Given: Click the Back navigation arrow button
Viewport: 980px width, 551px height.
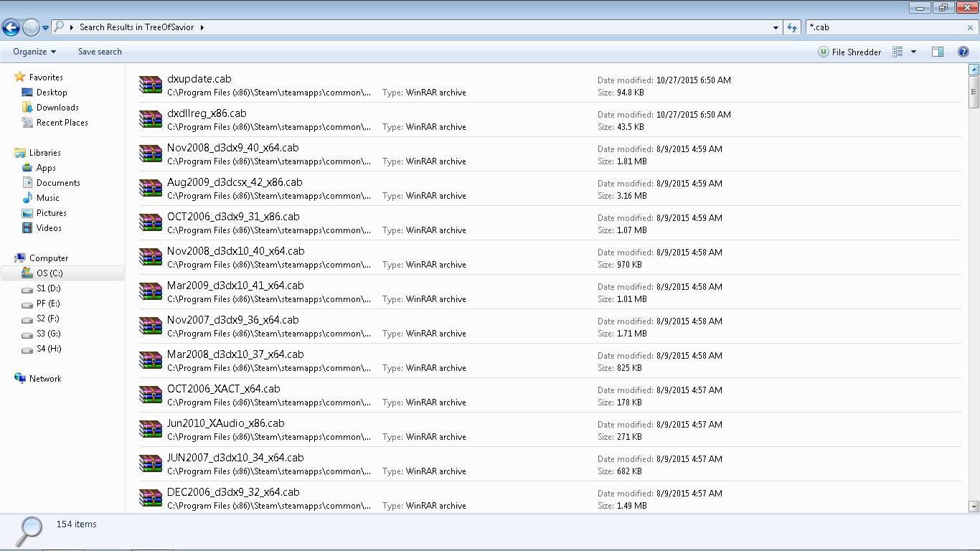Looking at the screenshot, I should coord(11,27).
